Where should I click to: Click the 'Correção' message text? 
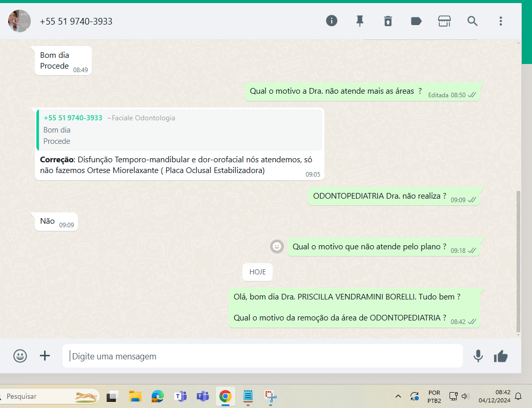[176, 165]
